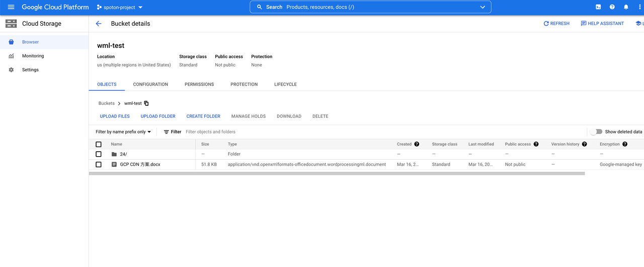Open Buckets breadcrumb link
Screen dimensions: 644x267
tap(107, 103)
